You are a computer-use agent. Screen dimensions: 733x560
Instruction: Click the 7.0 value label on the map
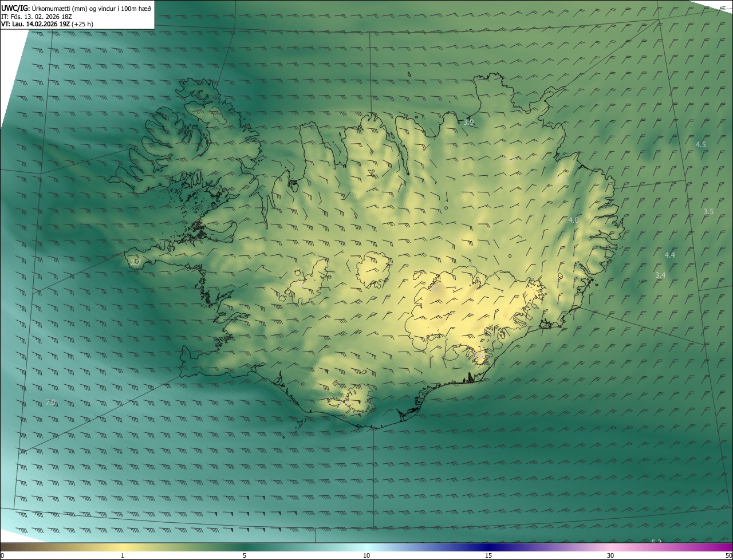pyautogui.click(x=50, y=403)
